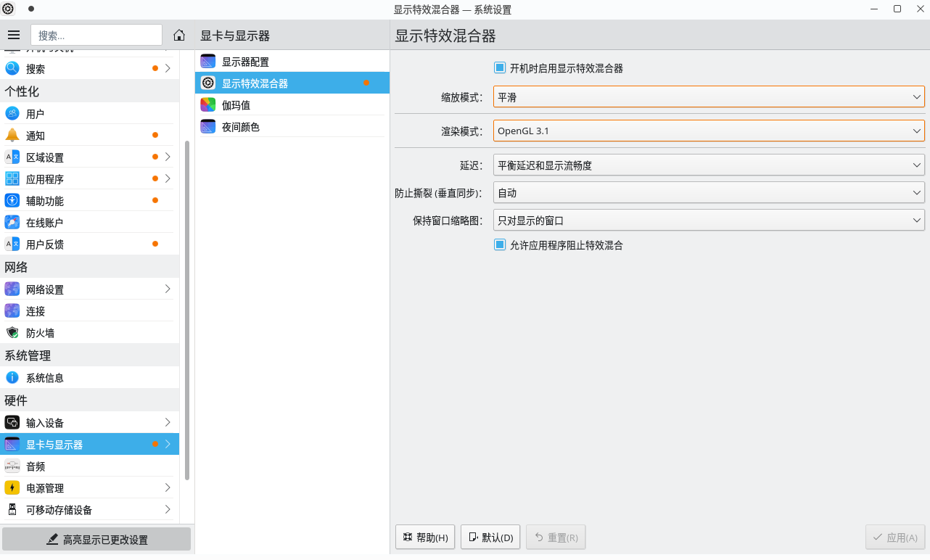
Task: Click the 电源管理 lightning icon
Action: [12, 488]
